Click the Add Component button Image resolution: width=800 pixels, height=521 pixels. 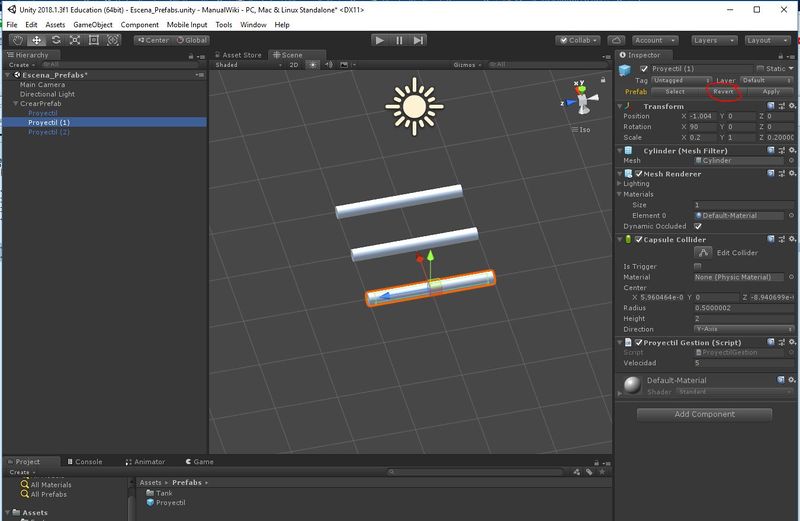(x=705, y=414)
